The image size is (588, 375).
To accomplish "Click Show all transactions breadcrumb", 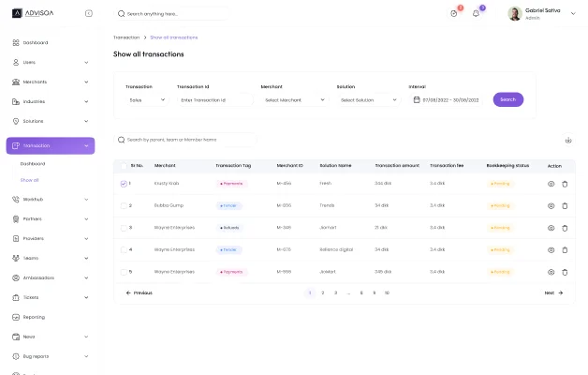I will click(173, 37).
